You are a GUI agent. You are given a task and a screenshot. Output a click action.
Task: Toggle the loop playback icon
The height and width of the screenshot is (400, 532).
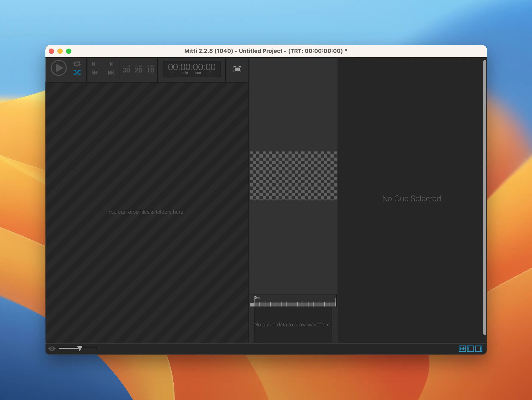click(x=77, y=64)
